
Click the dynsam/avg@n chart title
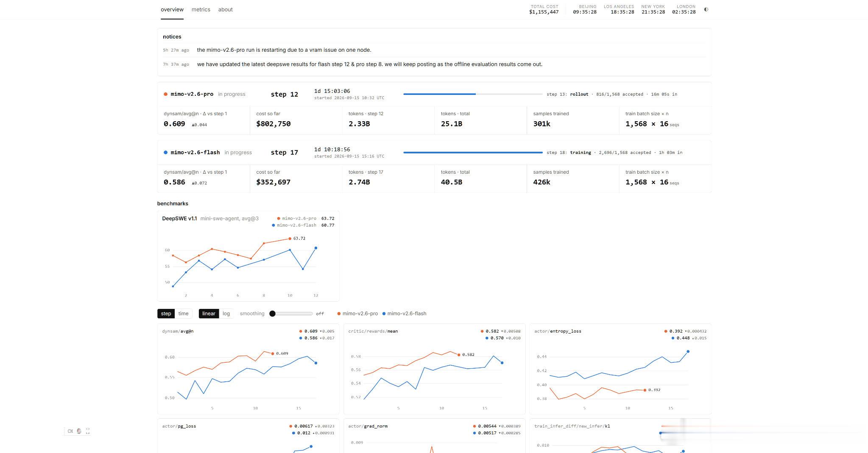[178, 331]
